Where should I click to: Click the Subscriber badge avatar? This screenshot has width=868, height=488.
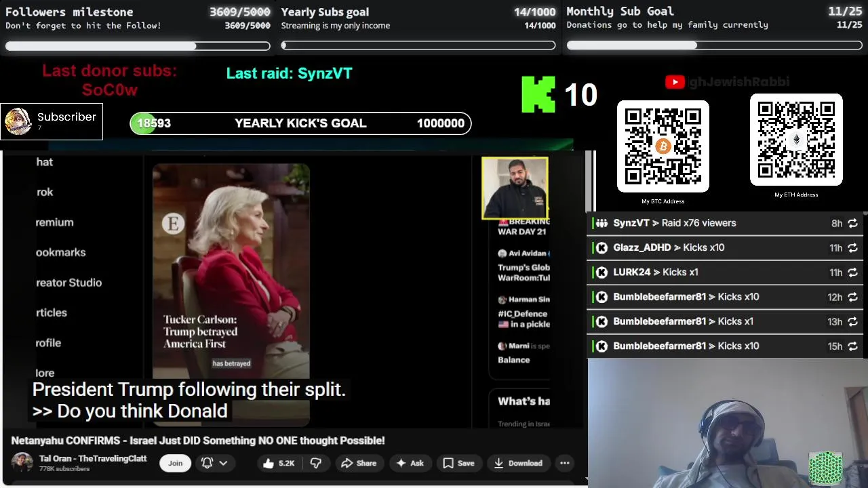pos(18,121)
